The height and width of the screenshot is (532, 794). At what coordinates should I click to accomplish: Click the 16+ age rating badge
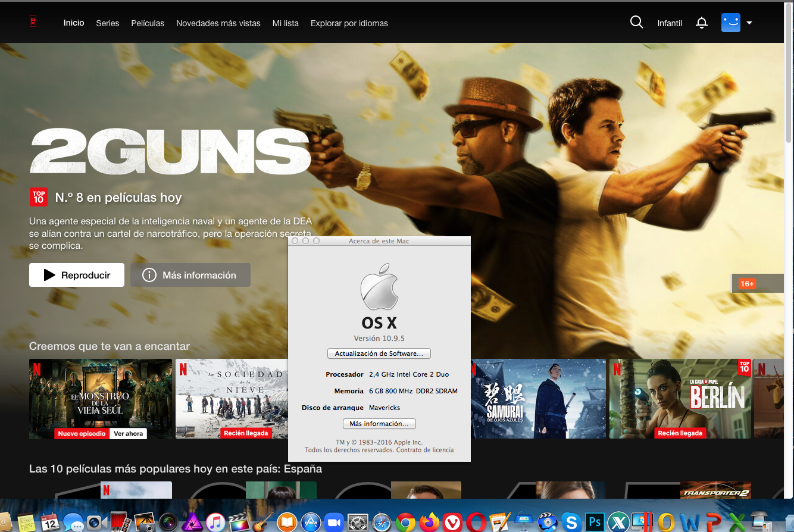tap(748, 284)
